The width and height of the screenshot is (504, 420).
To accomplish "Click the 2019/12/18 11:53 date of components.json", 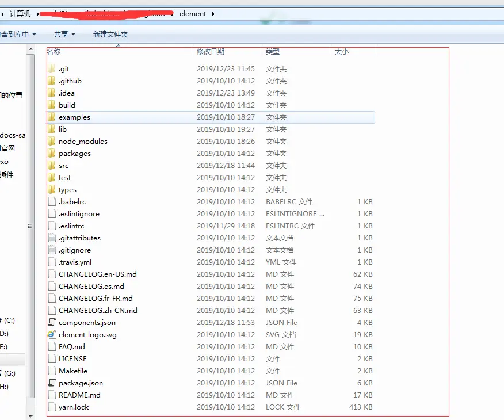I will (226, 323).
